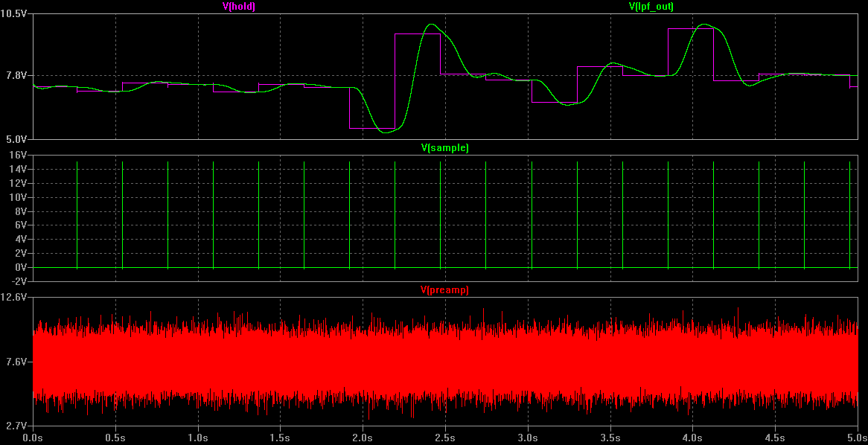Click the 0.0s time axis label
The width and height of the screenshot is (868, 445).
33,438
